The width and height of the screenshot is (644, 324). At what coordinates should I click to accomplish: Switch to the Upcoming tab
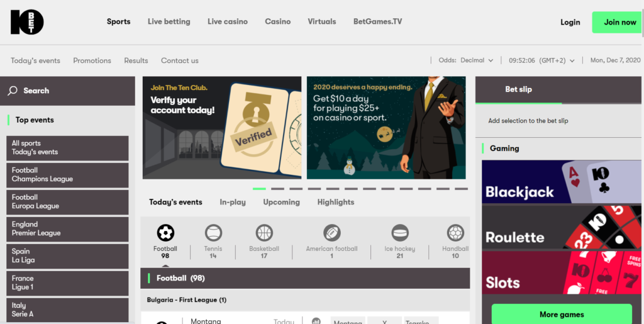tap(281, 202)
